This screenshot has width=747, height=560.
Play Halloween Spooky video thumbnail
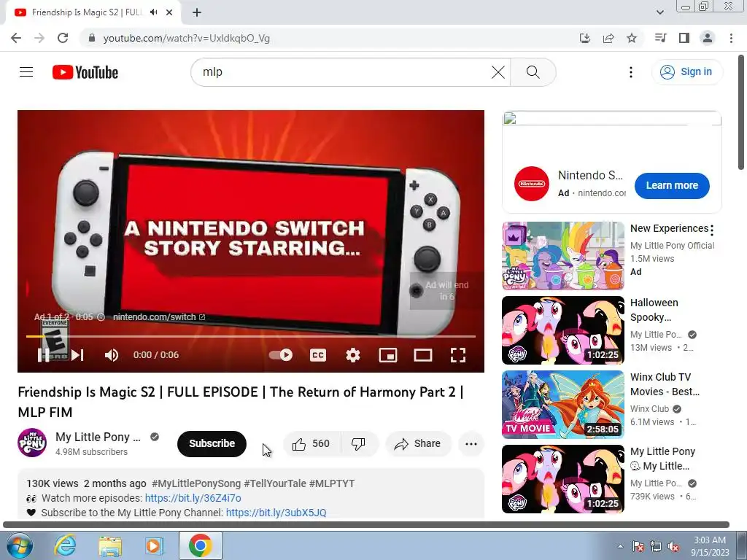(563, 330)
